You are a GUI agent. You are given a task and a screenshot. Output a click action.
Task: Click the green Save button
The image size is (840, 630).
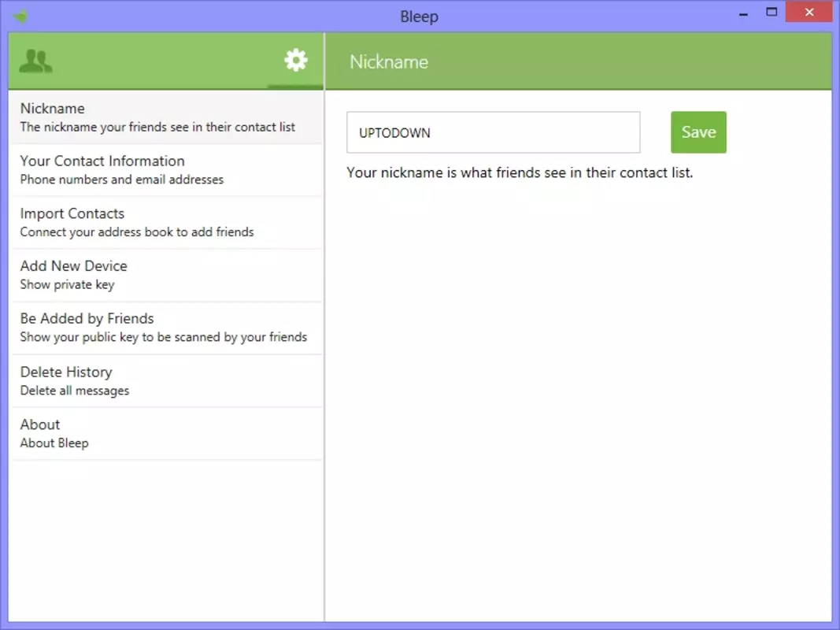tap(698, 132)
